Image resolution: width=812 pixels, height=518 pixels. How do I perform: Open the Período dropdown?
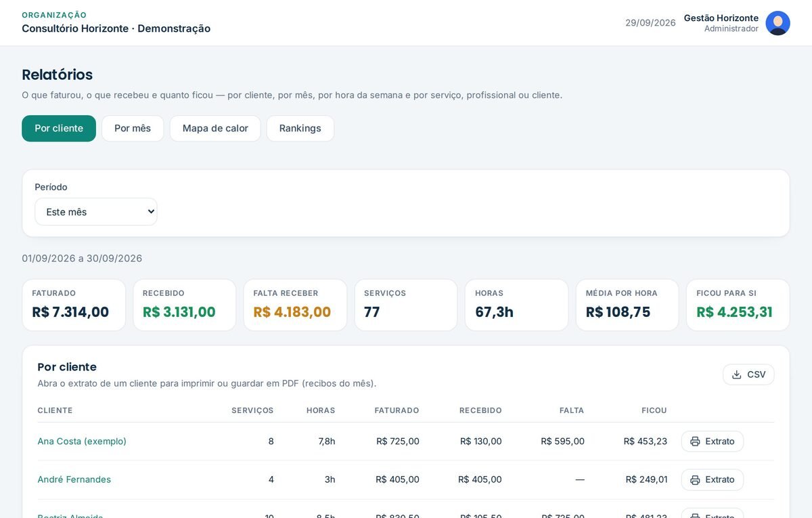(x=96, y=212)
